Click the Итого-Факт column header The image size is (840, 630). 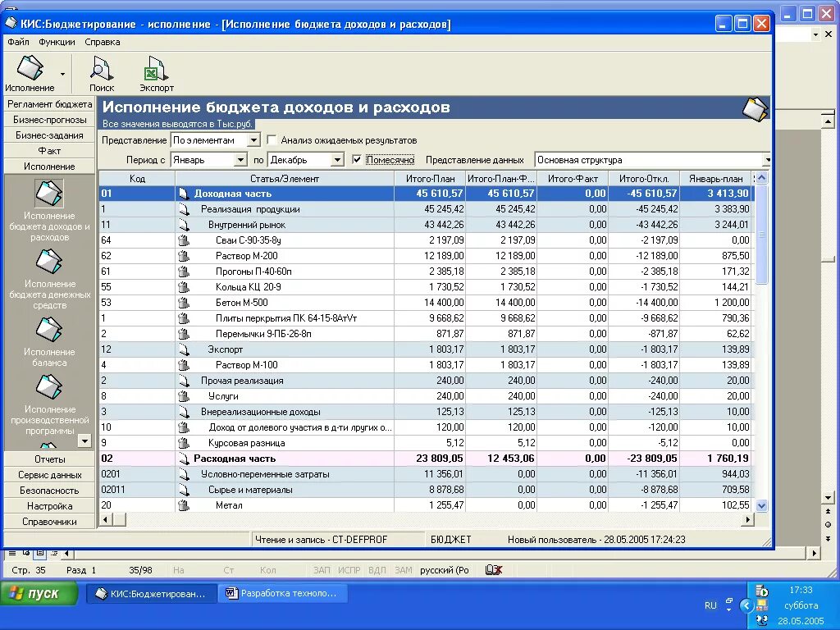[x=573, y=178]
